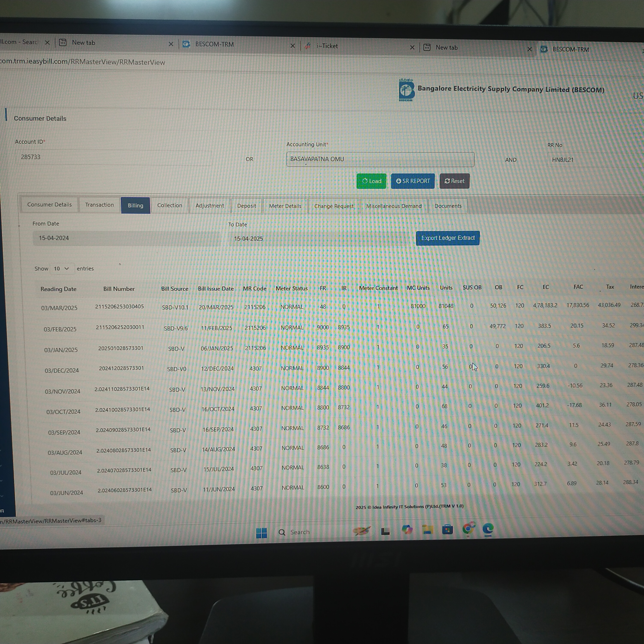Click the Reset button
This screenshot has height=644, width=644.
[454, 181]
